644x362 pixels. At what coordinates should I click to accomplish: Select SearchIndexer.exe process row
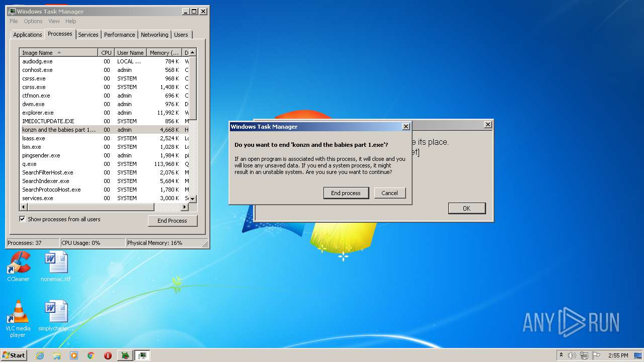pos(104,181)
